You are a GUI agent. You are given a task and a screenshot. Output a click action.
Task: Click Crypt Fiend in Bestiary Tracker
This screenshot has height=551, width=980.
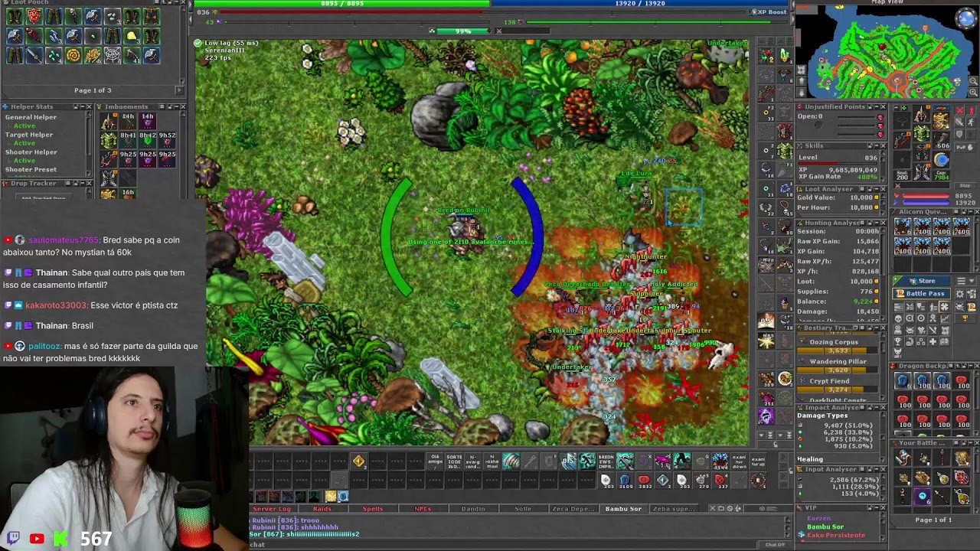(829, 380)
